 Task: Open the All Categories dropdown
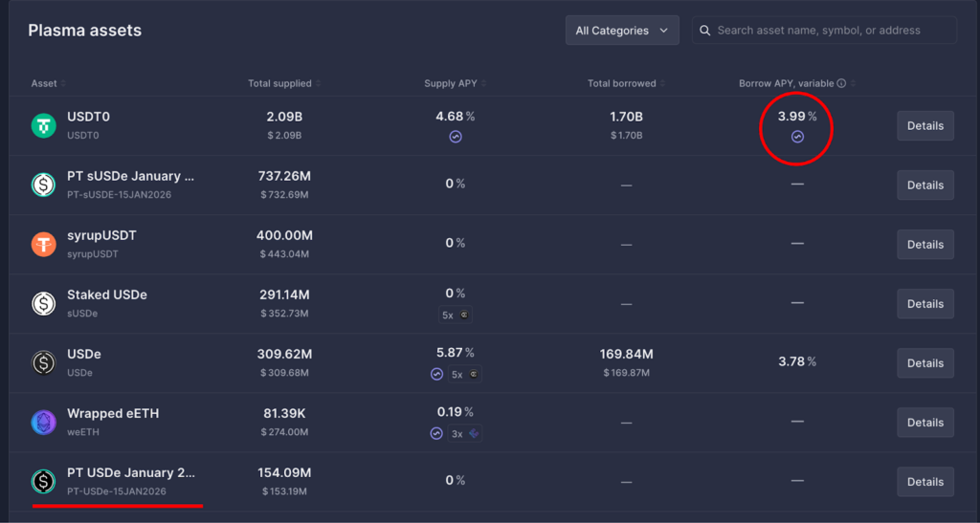(x=622, y=31)
